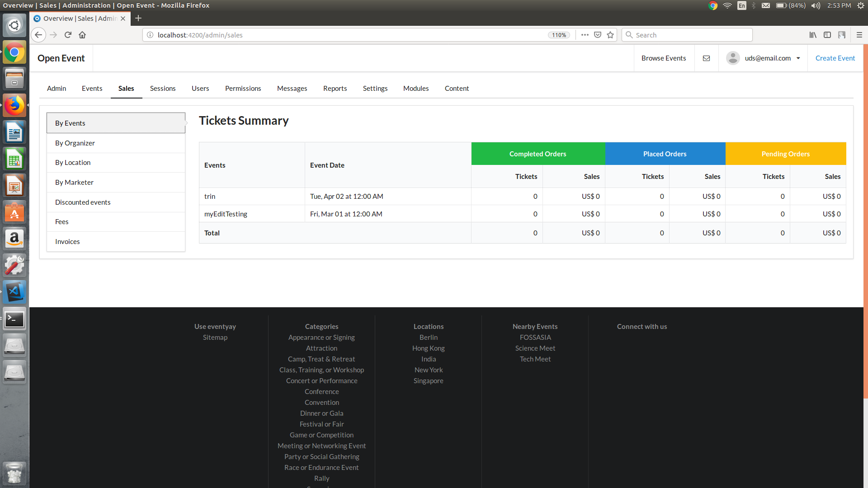Toggle the Firefox sidebar view icon
The height and width of the screenshot is (488, 868).
827,35
